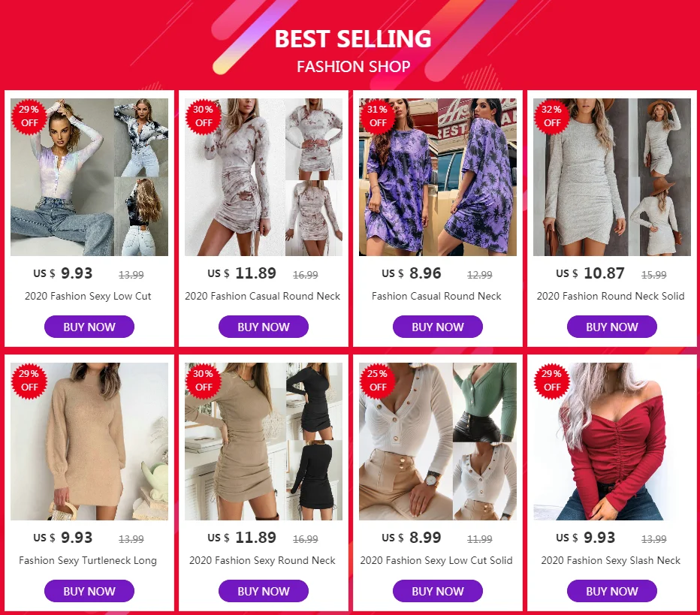Viewport: 700px width, 615px height.
Task: Click BUY NOW for the $8.96 purple dress
Action: (437, 327)
